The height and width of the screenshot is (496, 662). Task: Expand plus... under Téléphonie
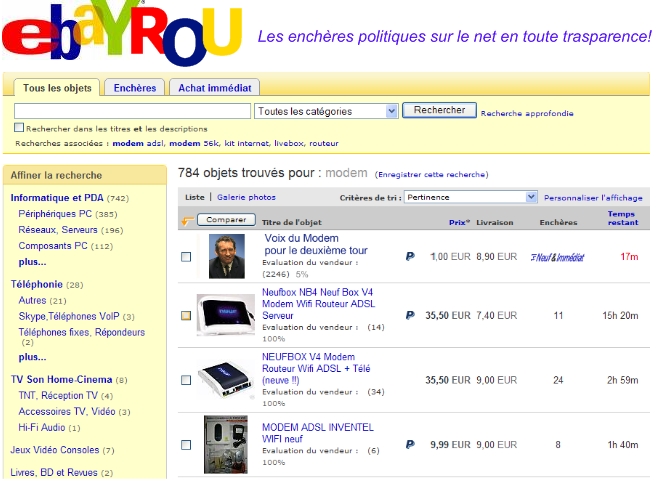(x=32, y=357)
